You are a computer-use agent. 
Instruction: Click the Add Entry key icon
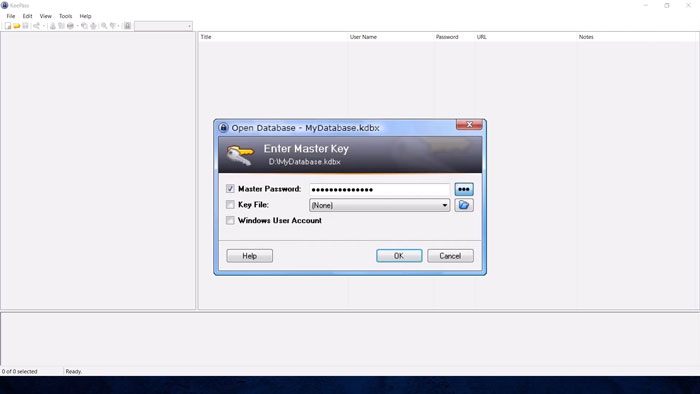37,26
